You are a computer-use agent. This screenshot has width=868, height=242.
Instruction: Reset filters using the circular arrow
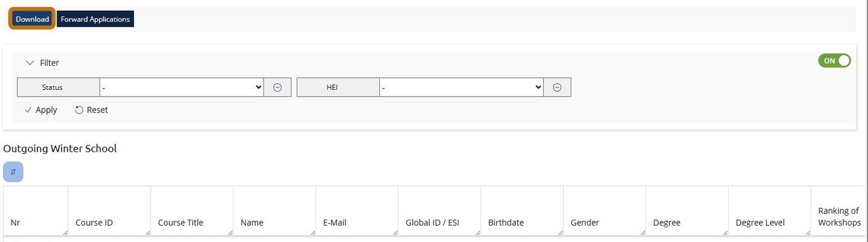point(92,110)
